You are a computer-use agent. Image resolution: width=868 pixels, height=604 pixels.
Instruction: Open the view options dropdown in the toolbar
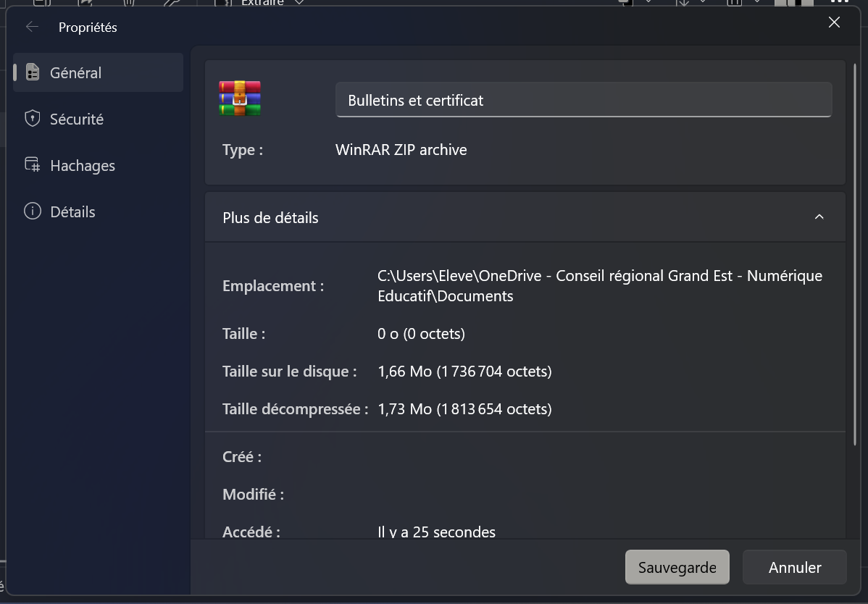pos(758,3)
